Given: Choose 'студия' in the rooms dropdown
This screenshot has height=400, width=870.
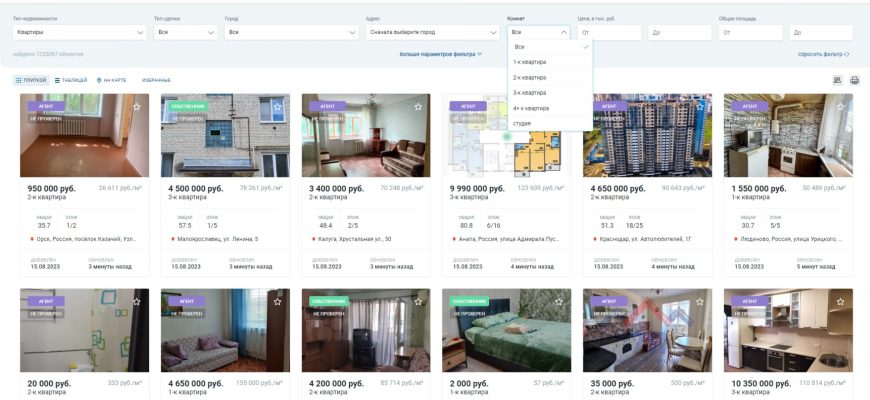Looking at the screenshot, I should (522, 123).
